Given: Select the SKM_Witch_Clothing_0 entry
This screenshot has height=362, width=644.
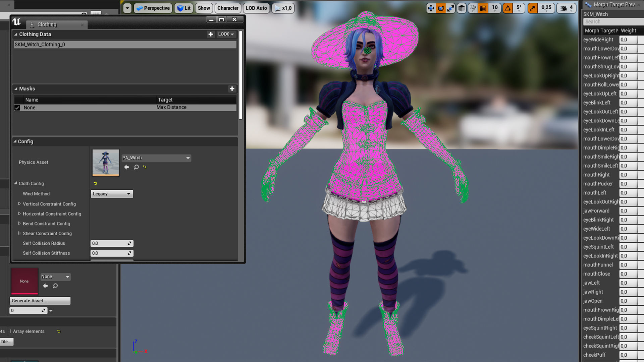Looking at the screenshot, I should pyautogui.click(x=125, y=45).
